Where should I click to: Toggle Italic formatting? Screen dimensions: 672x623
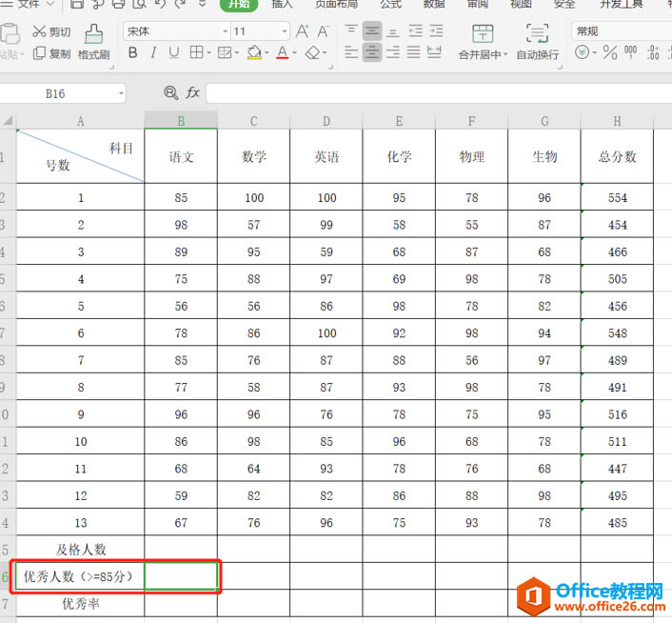click(x=153, y=52)
